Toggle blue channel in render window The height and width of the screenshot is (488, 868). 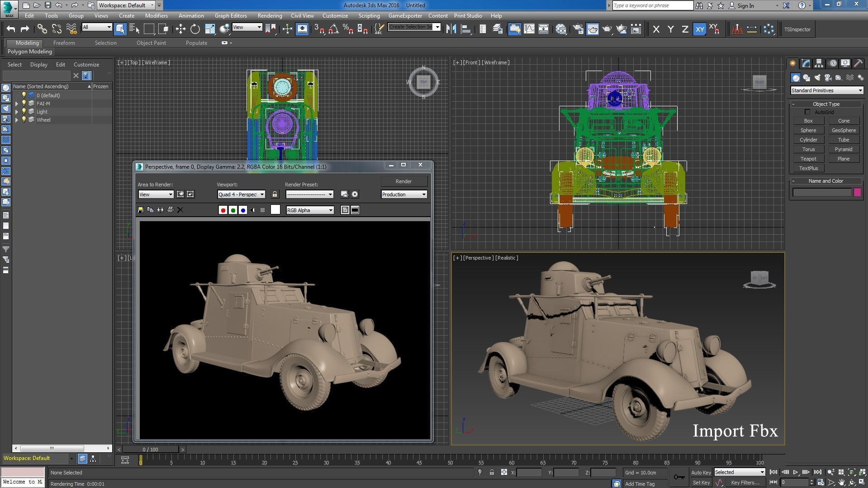tap(243, 210)
